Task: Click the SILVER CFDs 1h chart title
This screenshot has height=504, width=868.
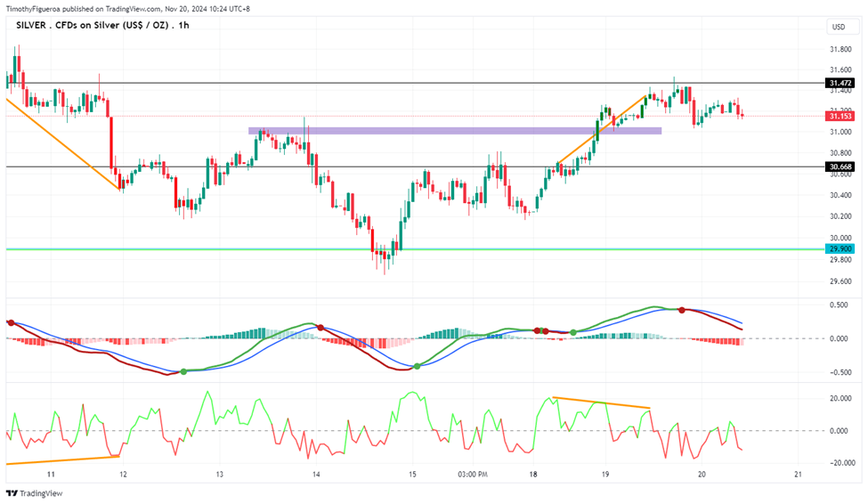Action: 102,25
